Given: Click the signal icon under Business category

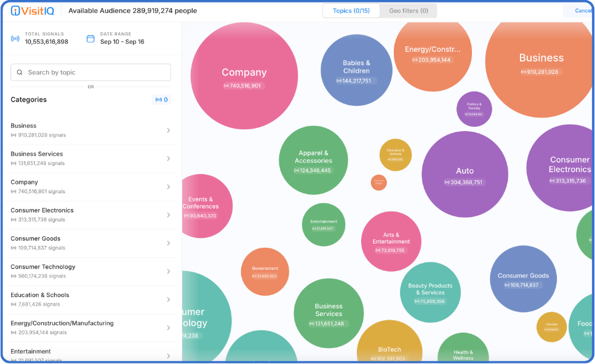Looking at the screenshot, I should (x=14, y=135).
